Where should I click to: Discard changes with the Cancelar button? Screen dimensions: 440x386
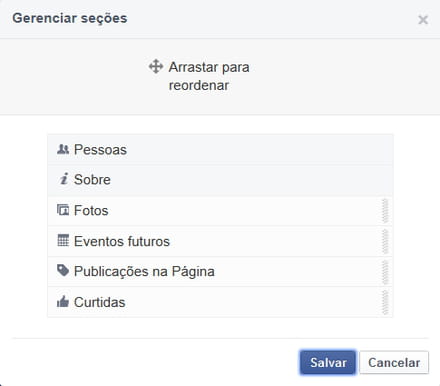[394, 362]
